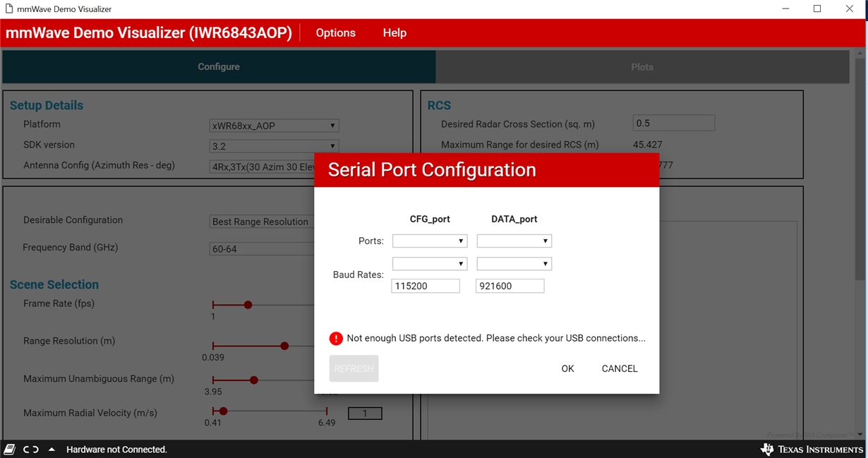The image size is (868, 458).
Task: Click the CFG_port column header
Action: pos(430,219)
